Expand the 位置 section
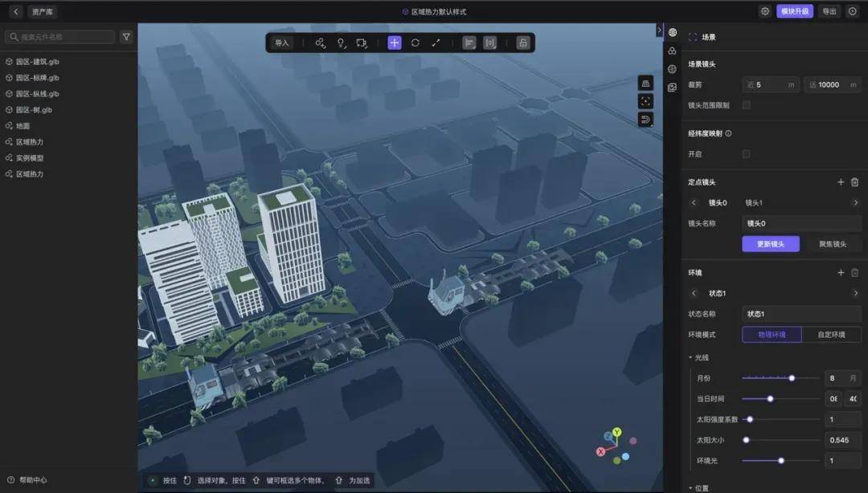The width and height of the screenshot is (868, 493). (690, 487)
